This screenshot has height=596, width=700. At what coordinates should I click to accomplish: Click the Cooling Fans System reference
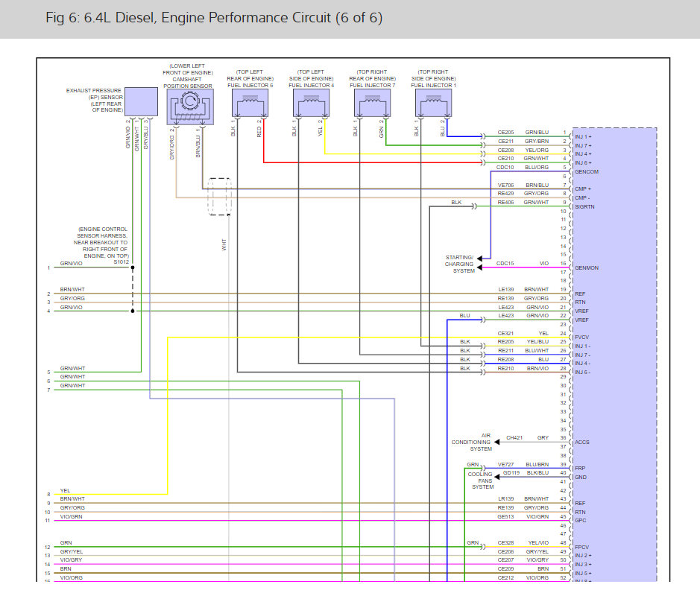481,481
